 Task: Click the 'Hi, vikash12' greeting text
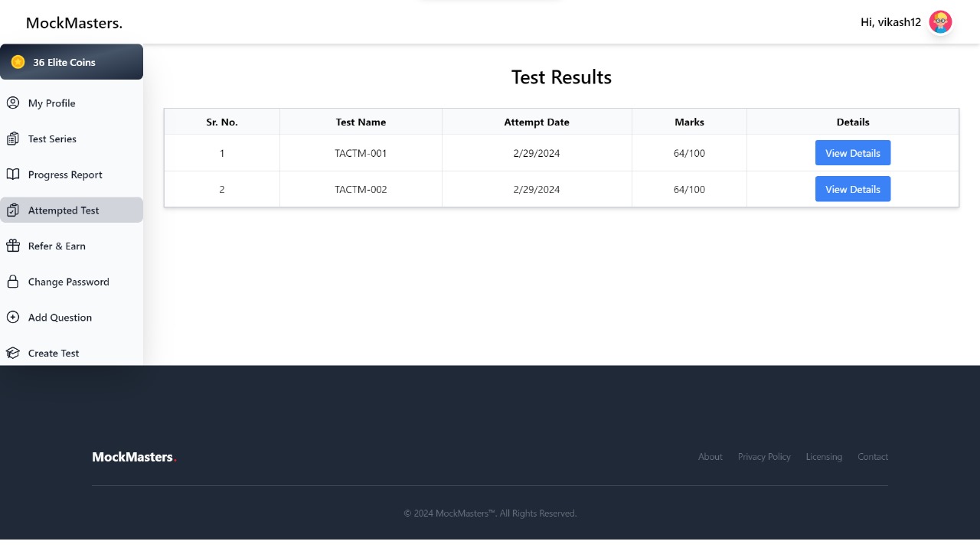click(x=890, y=22)
